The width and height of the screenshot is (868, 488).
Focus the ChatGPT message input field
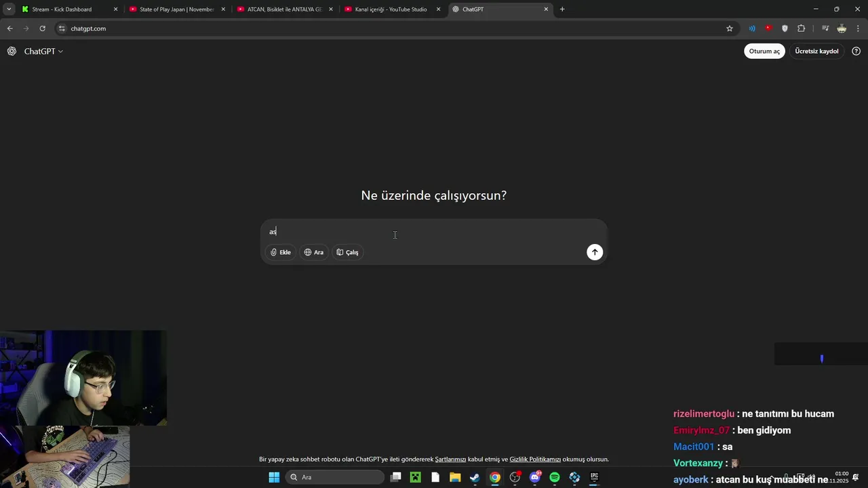tap(434, 232)
